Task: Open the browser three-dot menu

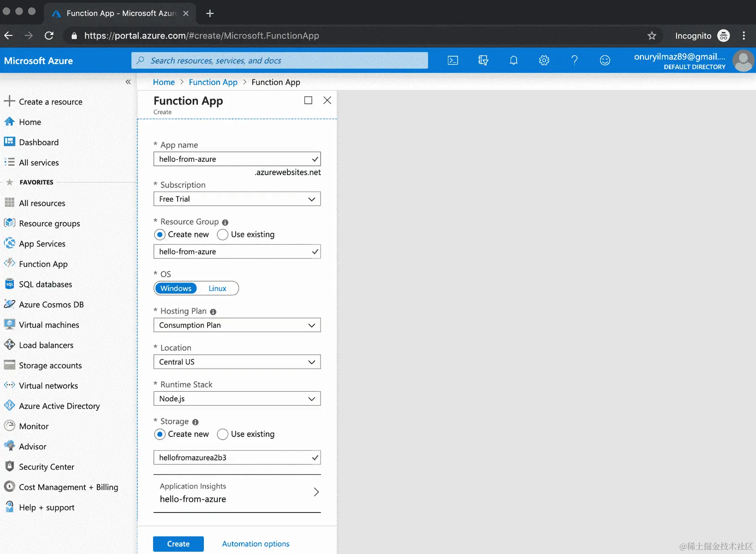Action: pyautogui.click(x=744, y=36)
